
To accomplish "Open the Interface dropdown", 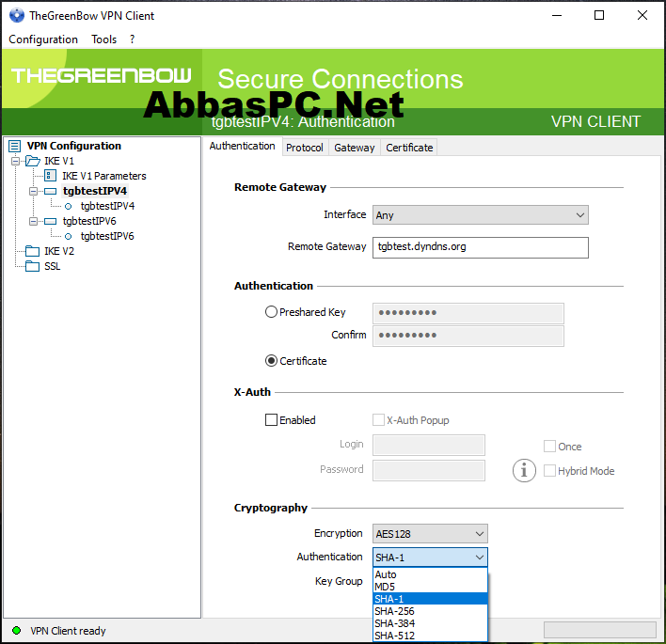I will [481, 214].
